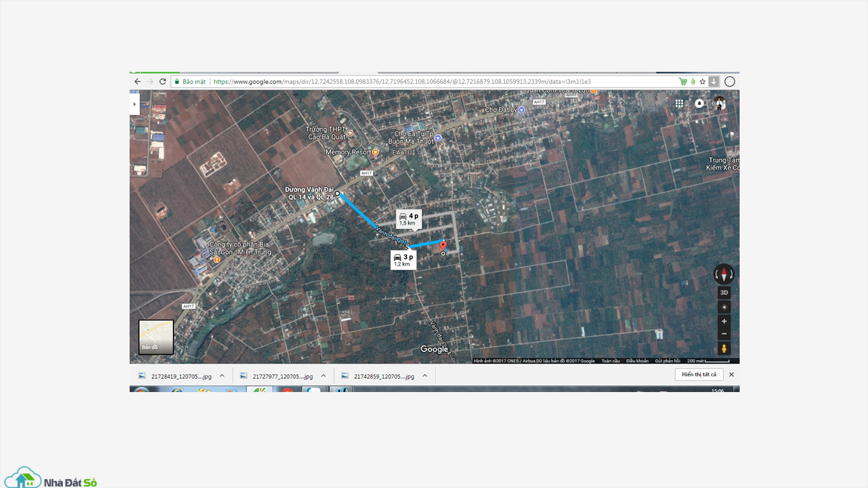Click the browser forward arrow
Image resolution: width=868 pixels, height=488 pixels.
tap(150, 81)
